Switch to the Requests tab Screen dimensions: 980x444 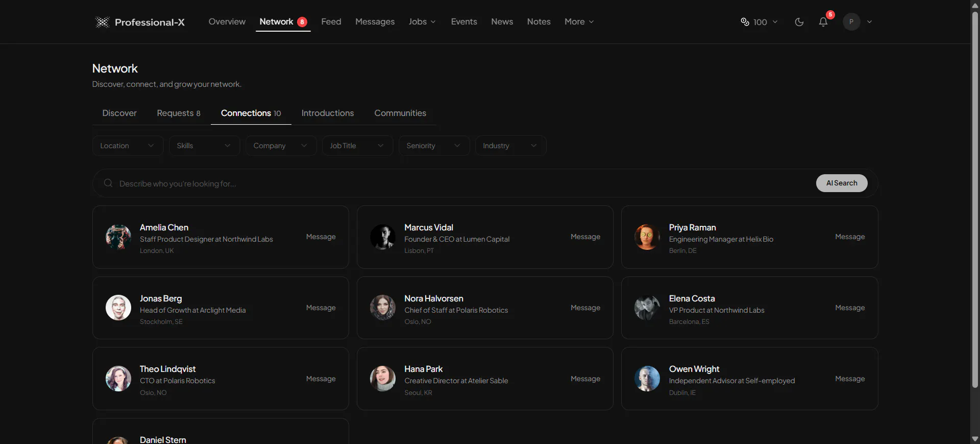coord(179,113)
